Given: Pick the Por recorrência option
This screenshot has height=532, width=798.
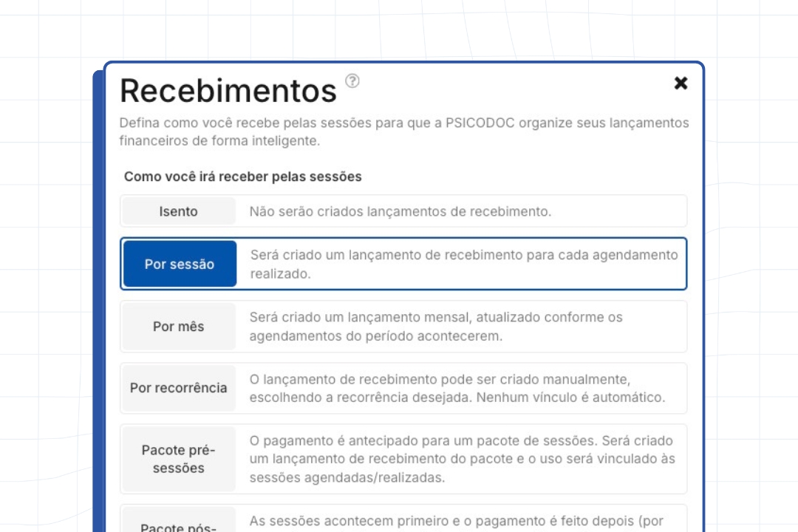Looking at the screenshot, I should (179, 388).
